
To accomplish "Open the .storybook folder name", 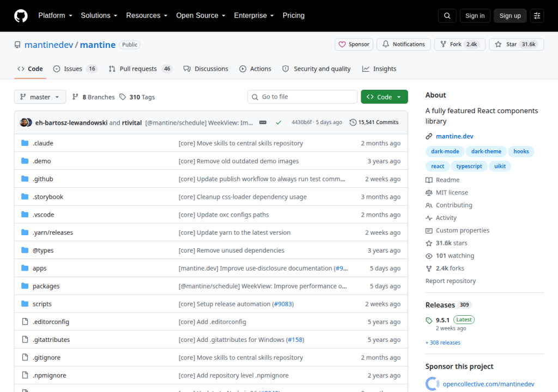I will point(48,197).
